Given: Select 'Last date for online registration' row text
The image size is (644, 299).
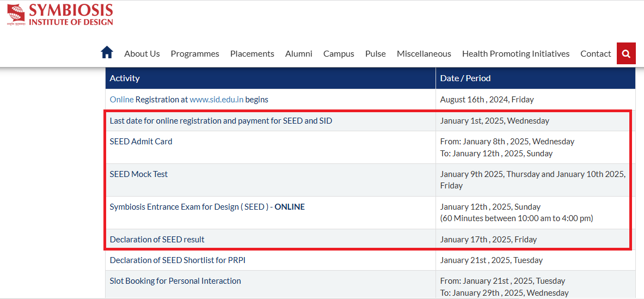Looking at the screenshot, I should click(221, 121).
